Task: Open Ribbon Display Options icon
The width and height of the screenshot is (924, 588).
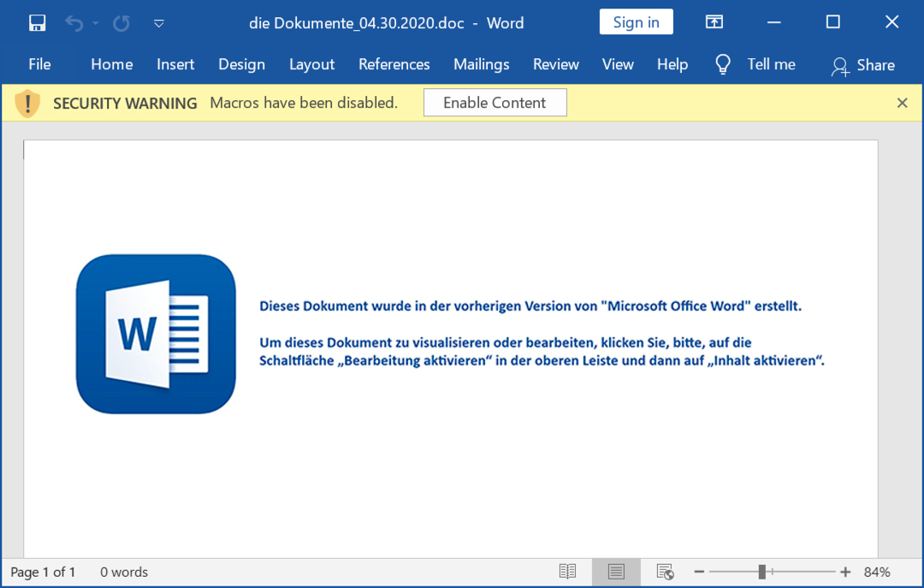Action: tap(714, 22)
